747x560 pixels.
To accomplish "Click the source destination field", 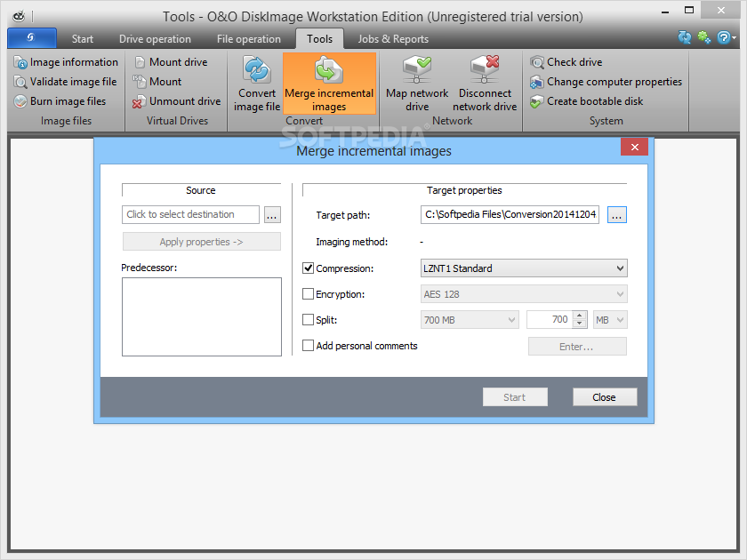I will tap(190, 214).
